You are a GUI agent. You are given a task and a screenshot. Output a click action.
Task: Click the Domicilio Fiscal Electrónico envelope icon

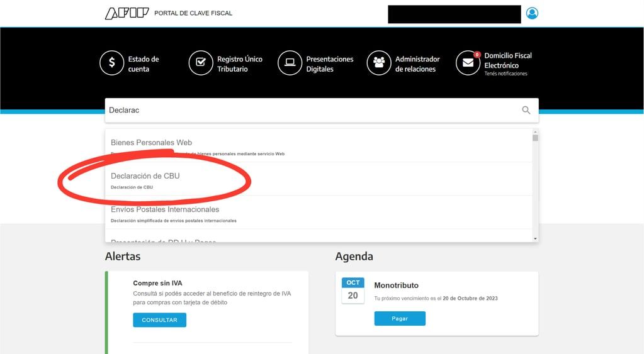(468, 63)
